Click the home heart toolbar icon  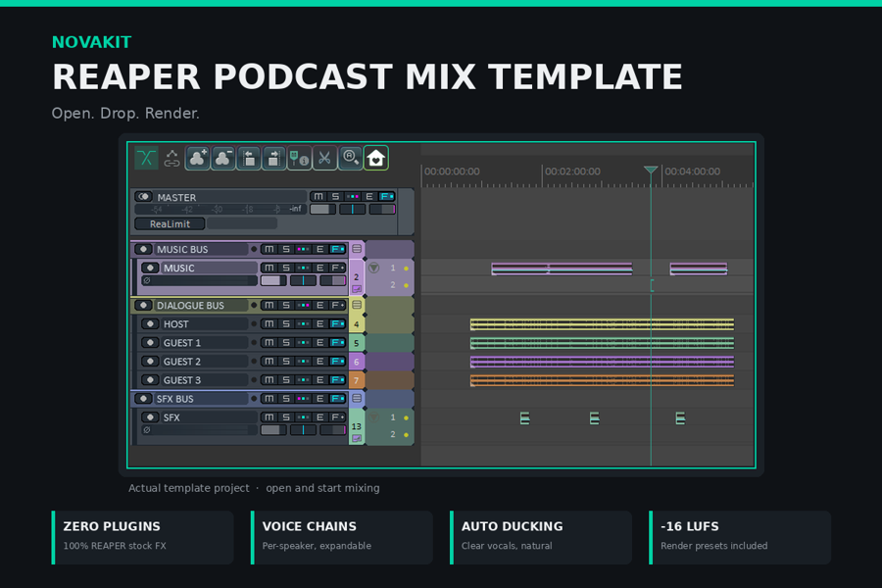pos(375,158)
